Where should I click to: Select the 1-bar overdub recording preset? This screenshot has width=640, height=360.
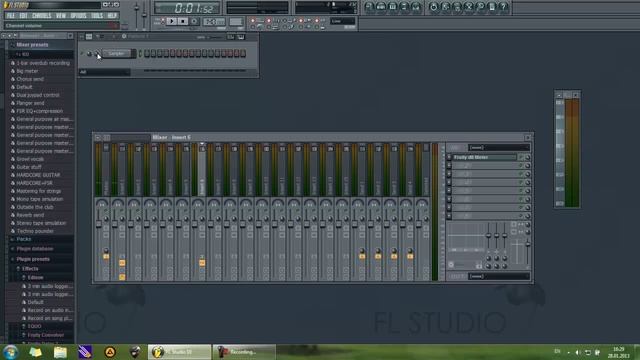[x=43, y=63]
